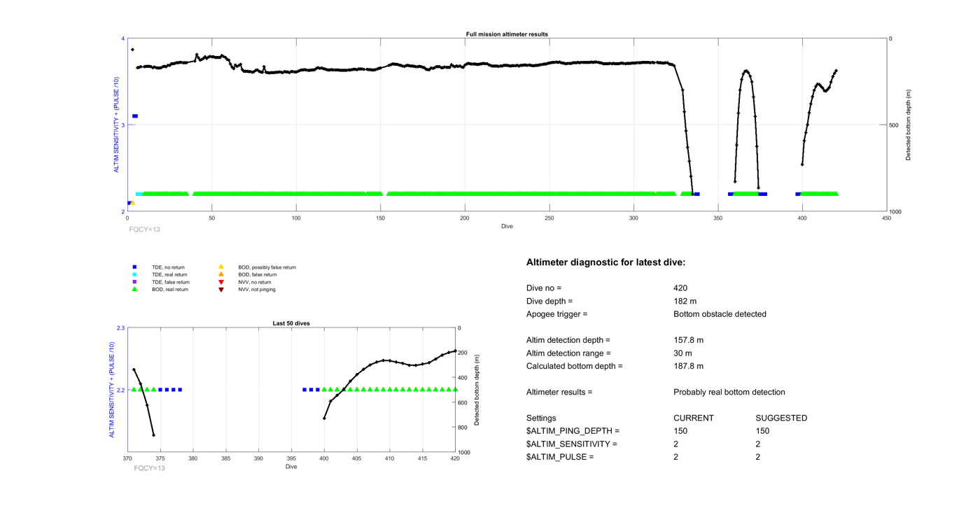Click the 'SUGGESTED' column header

tap(781, 418)
